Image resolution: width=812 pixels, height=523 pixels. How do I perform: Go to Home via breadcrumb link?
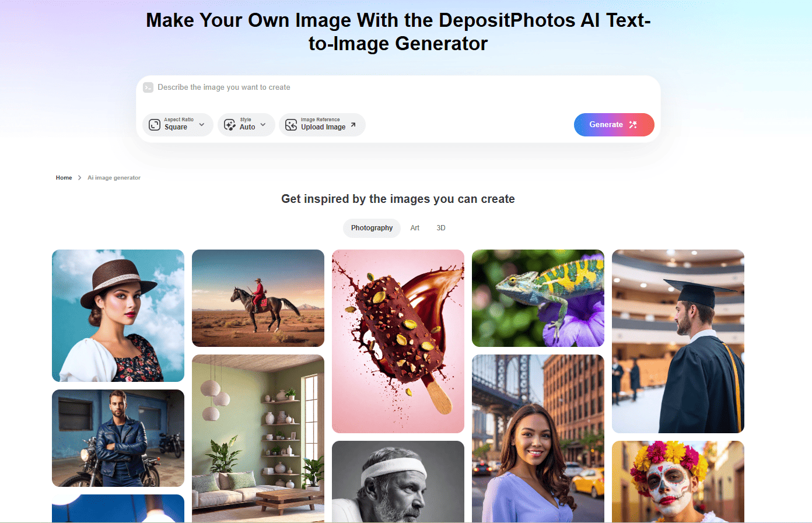pos(64,178)
